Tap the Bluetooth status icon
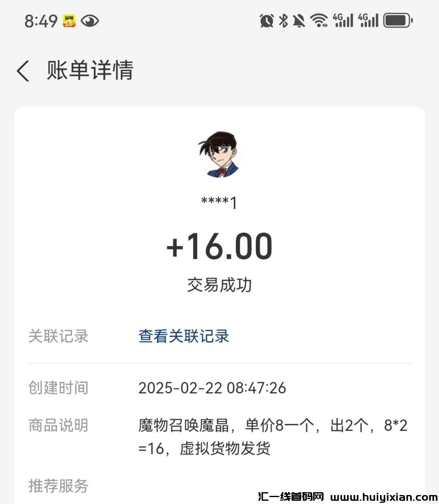The height and width of the screenshot is (504, 439). pos(283,20)
